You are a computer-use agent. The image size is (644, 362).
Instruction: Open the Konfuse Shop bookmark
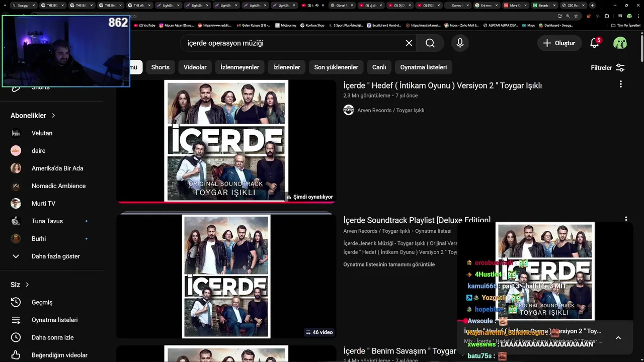[x=312, y=25]
